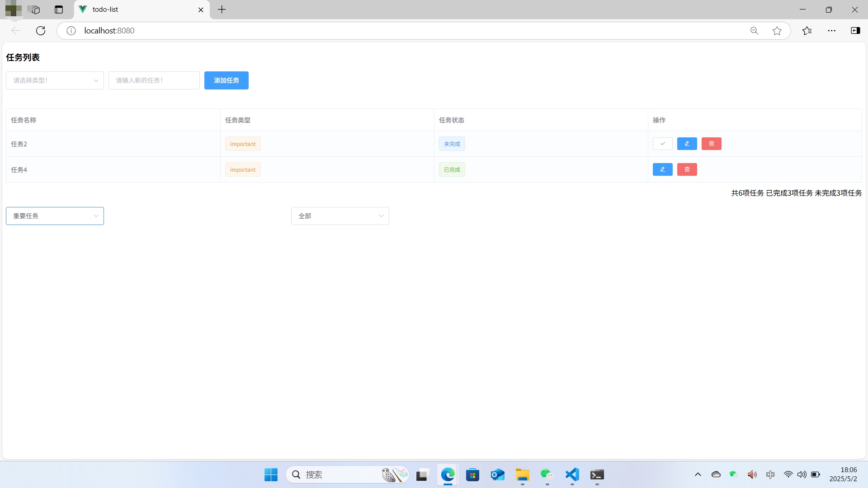Open browser zoom magnifier icon

point(754,31)
